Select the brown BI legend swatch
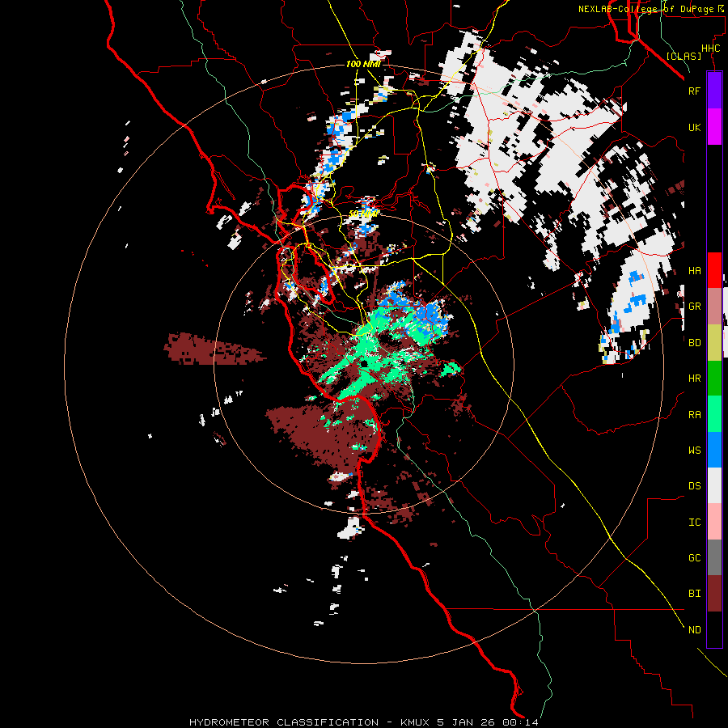 click(x=714, y=594)
